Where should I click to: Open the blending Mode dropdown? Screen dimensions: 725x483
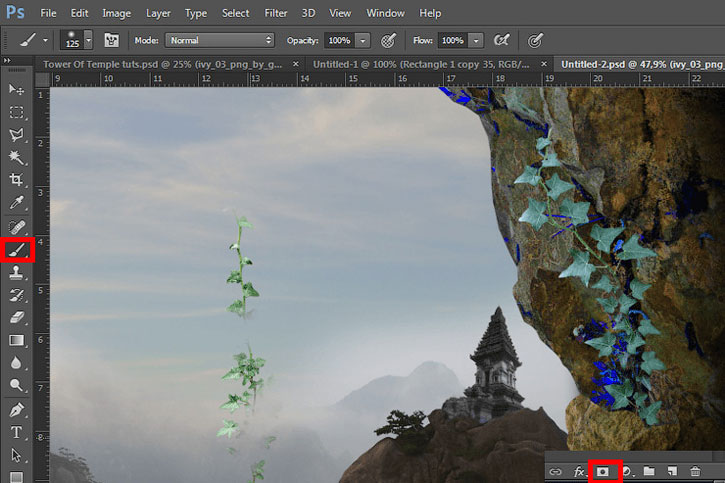[x=220, y=40]
